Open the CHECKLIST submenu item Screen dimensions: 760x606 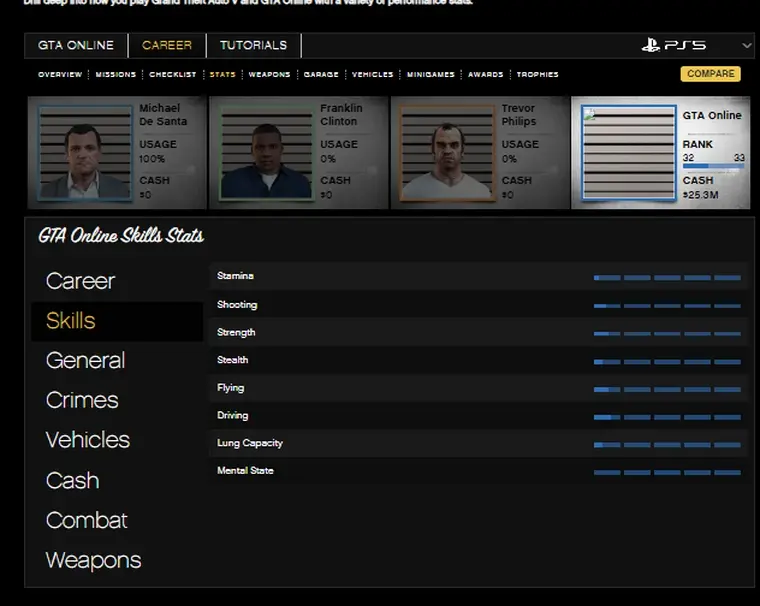(x=173, y=75)
